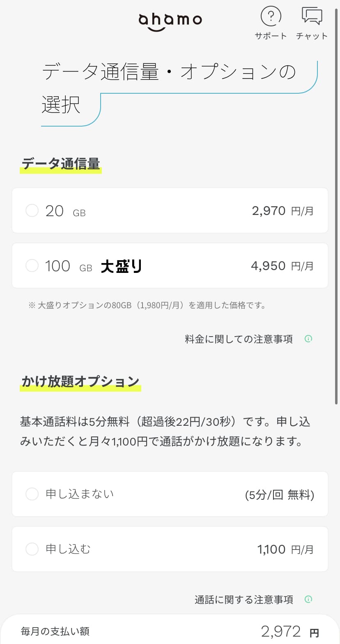340x644 pixels.
Task: Expand the 毎月の支払い額 bottom panel
Action: click(x=170, y=631)
